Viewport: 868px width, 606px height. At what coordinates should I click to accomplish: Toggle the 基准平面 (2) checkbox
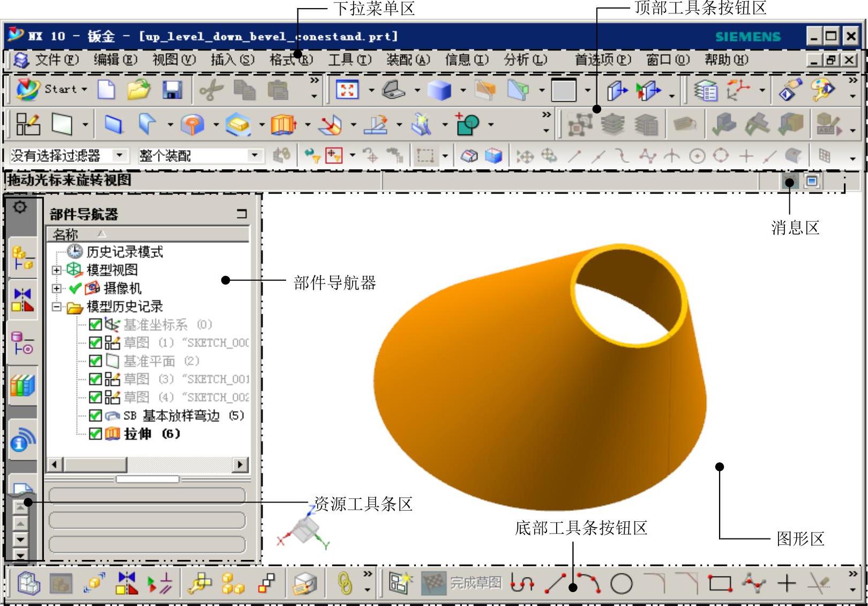point(95,361)
